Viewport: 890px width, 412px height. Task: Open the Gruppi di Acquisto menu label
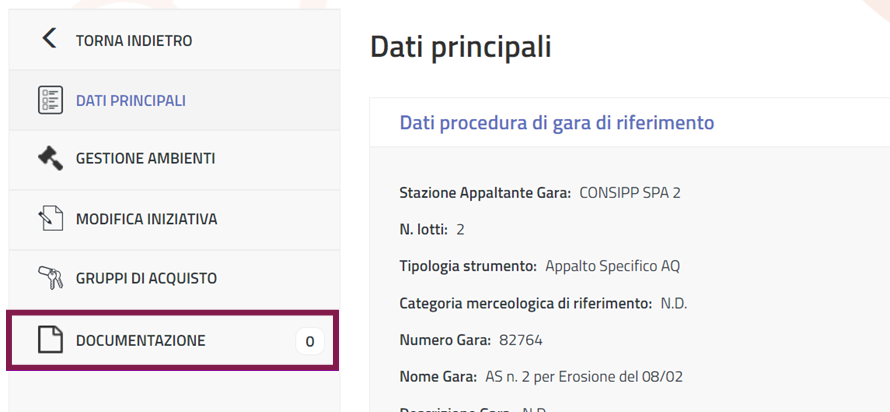(146, 279)
